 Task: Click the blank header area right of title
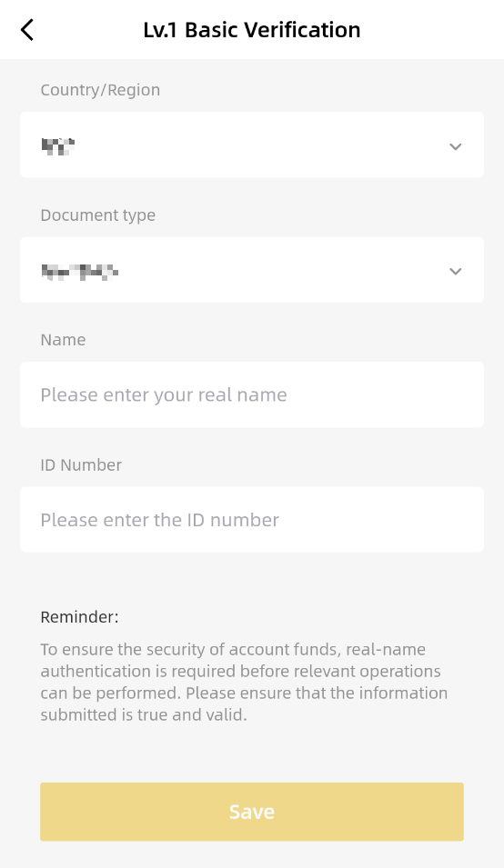point(432,30)
